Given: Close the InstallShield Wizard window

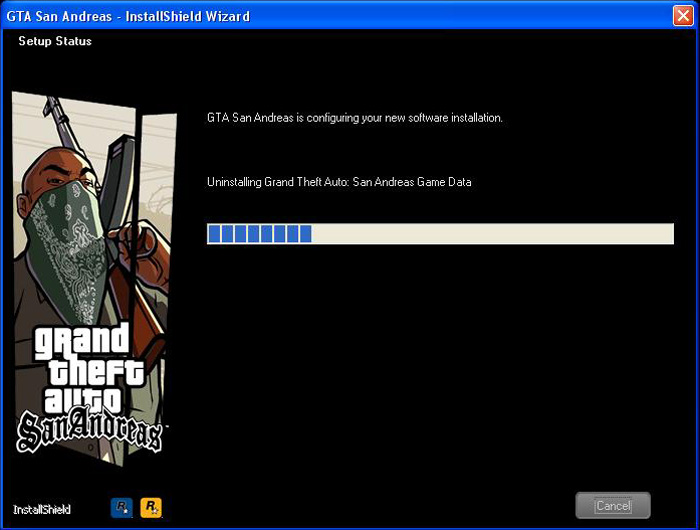Looking at the screenshot, I should coord(683,16).
